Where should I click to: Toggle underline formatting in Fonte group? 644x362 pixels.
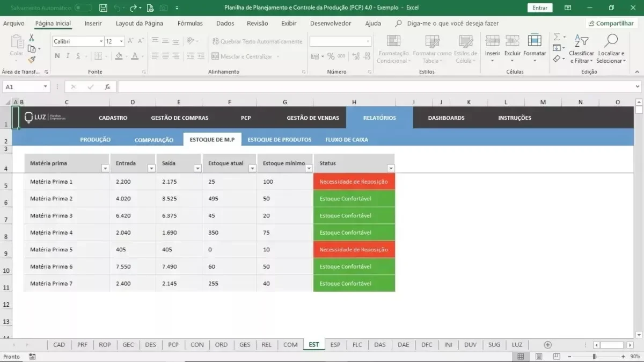coord(78,56)
